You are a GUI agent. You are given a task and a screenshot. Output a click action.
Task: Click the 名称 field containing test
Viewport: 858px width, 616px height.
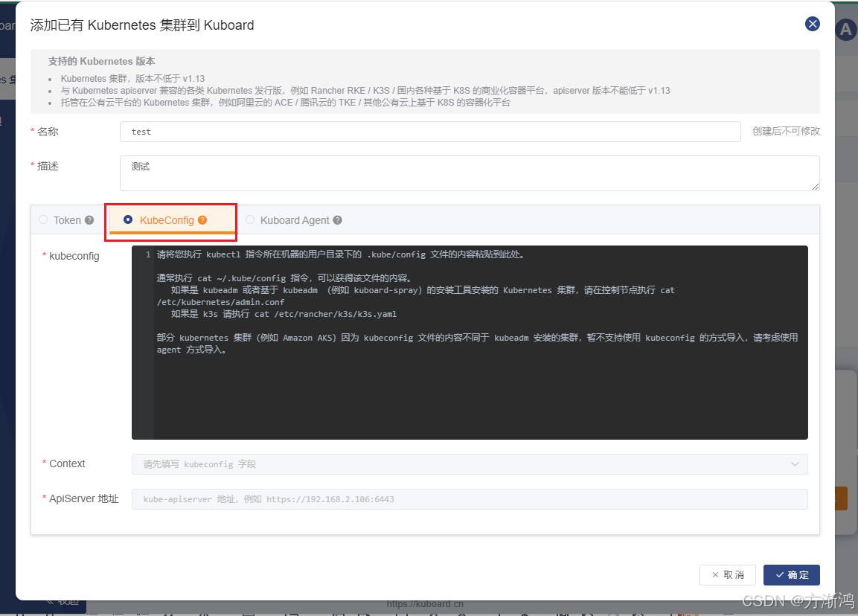[430, 131]
